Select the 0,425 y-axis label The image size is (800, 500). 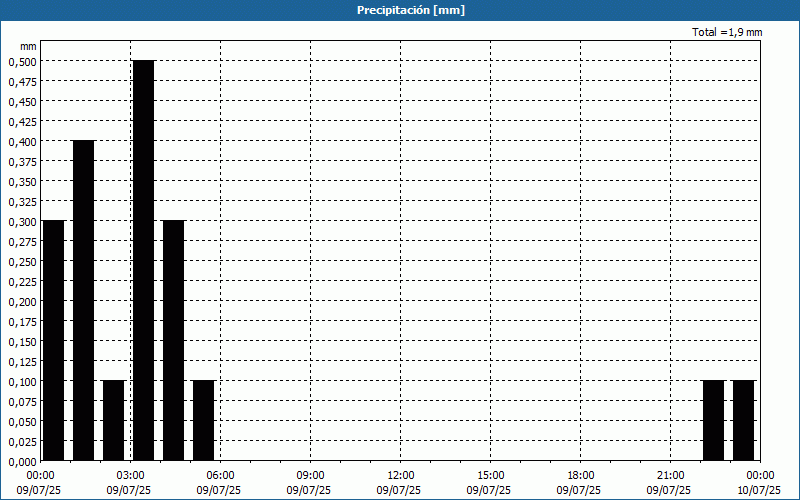22,121
